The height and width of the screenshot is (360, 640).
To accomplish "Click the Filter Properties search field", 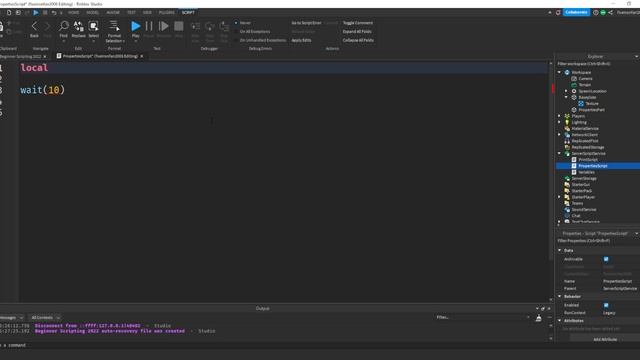I will coord(598,241).
